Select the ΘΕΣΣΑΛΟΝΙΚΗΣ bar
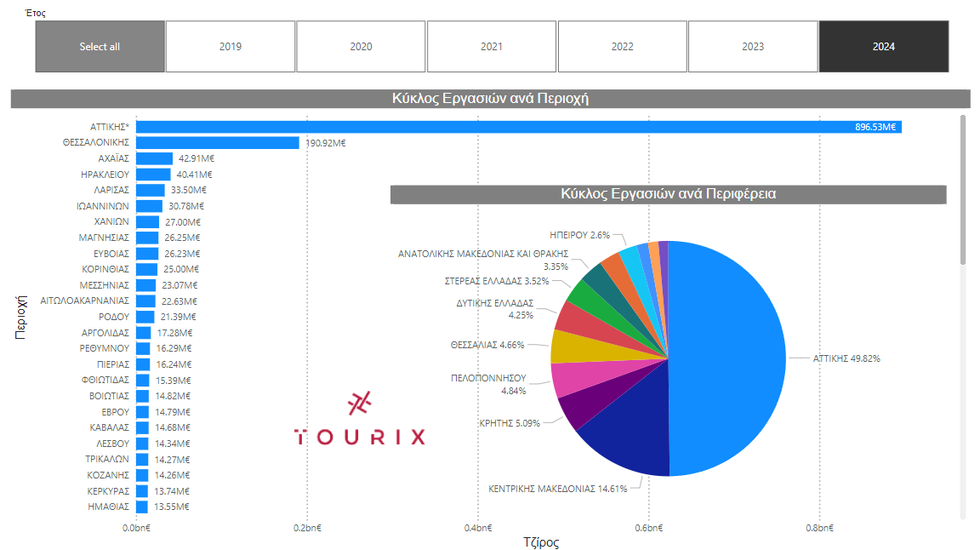 pos(217,143)
